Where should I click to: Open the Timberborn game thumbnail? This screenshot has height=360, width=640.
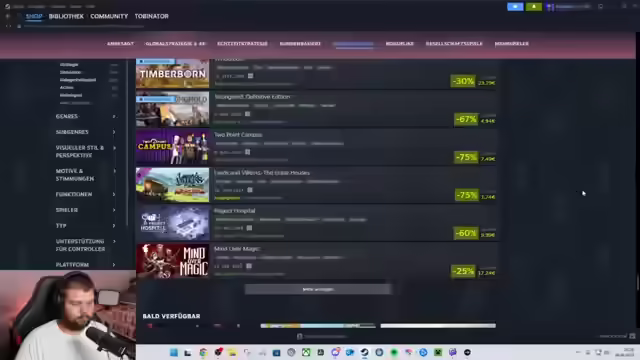click(x=172, y=73)
